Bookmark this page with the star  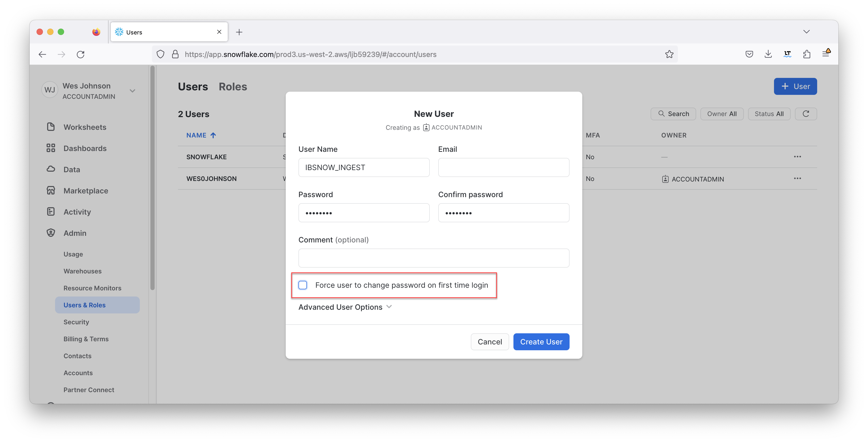(669, 54)
